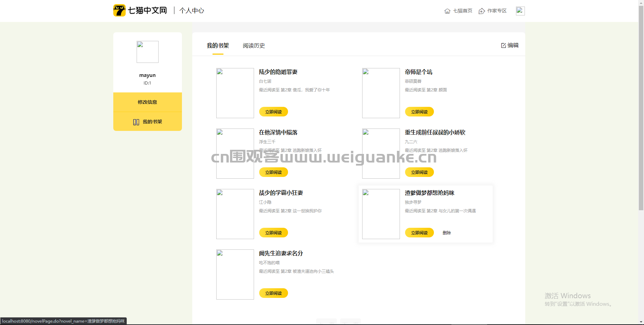Screen dimensions: 644x325
Task: Click the 个人中心 header label
Action: click(x=192, y=11)
